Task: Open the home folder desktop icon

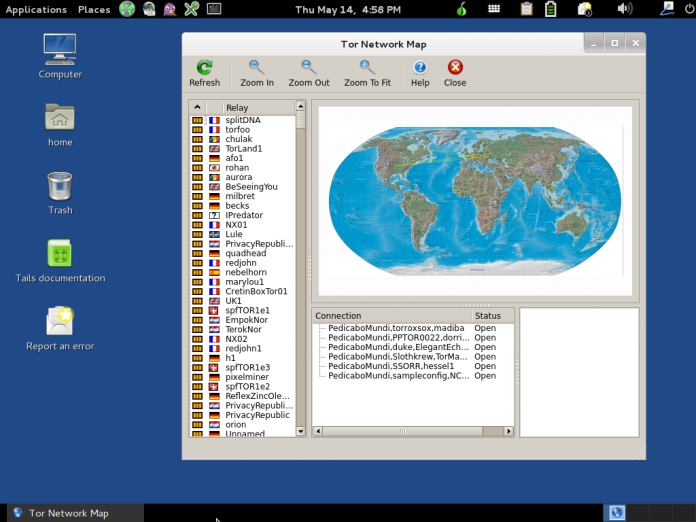Action: click(60, 117)
